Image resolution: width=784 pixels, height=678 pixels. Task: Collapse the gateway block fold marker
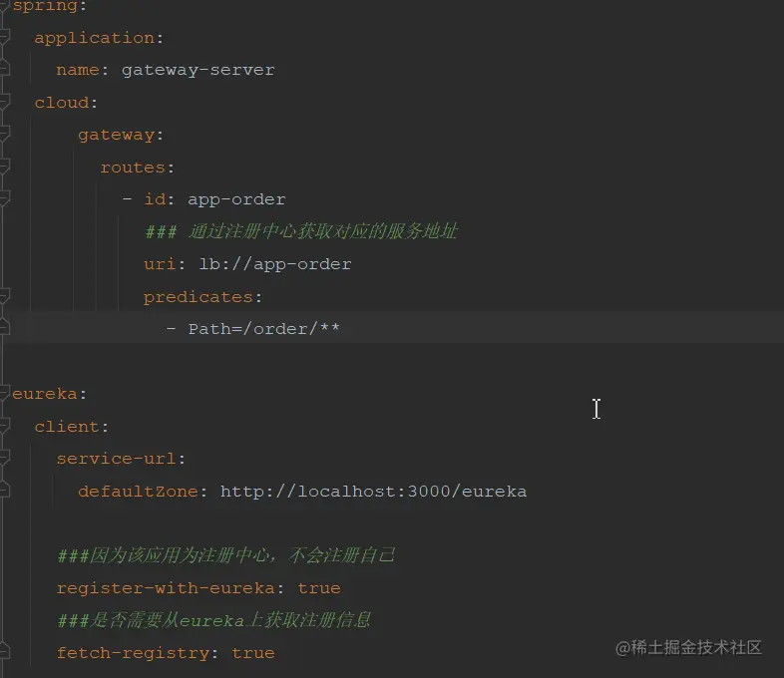[x=5, y=134]
